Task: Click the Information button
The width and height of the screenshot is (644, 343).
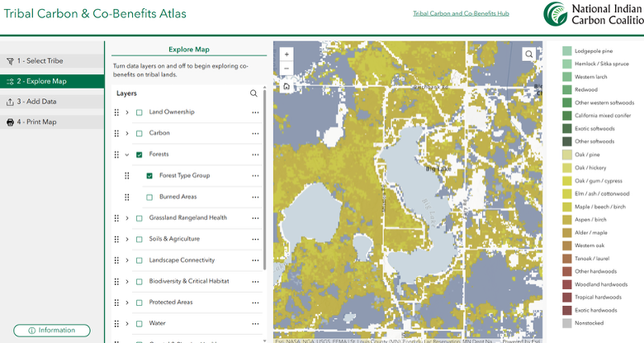Action: [52, 331]
